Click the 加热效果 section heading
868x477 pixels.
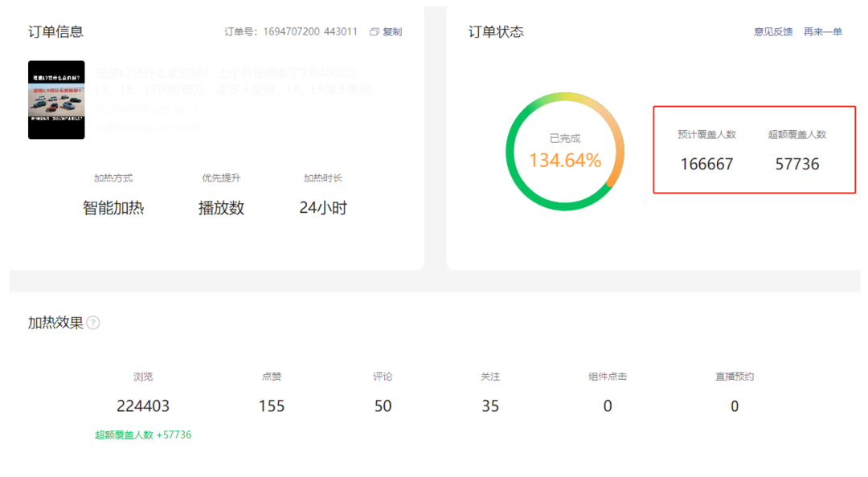coord(55,323)
